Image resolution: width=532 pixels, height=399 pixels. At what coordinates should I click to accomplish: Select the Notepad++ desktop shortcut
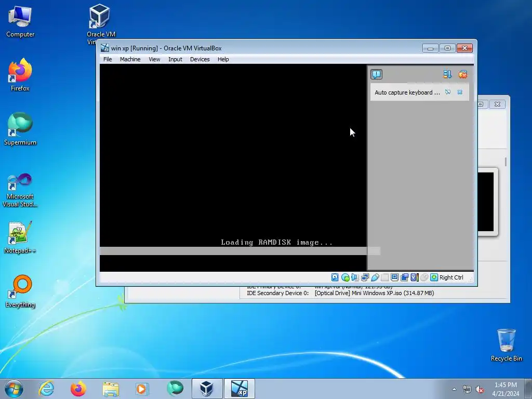20,237
